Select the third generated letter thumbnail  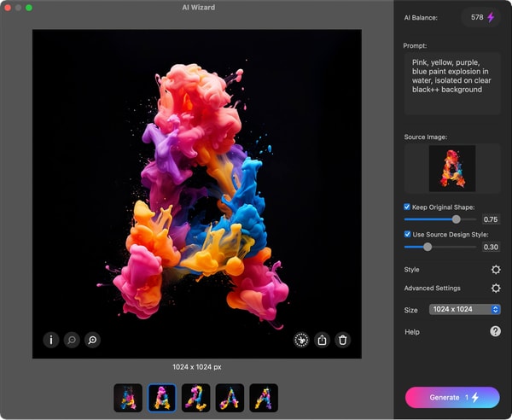(196, 398)
